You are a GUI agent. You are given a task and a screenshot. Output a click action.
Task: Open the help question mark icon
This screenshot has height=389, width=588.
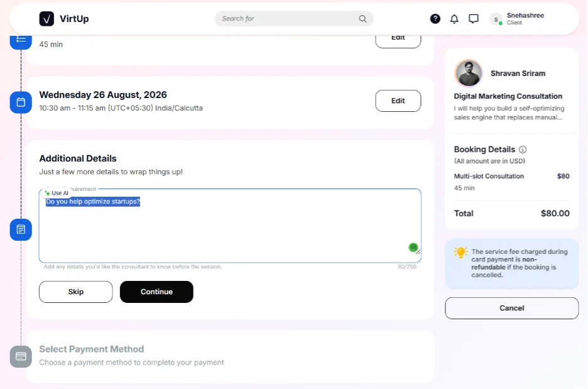tap(435, 19)
